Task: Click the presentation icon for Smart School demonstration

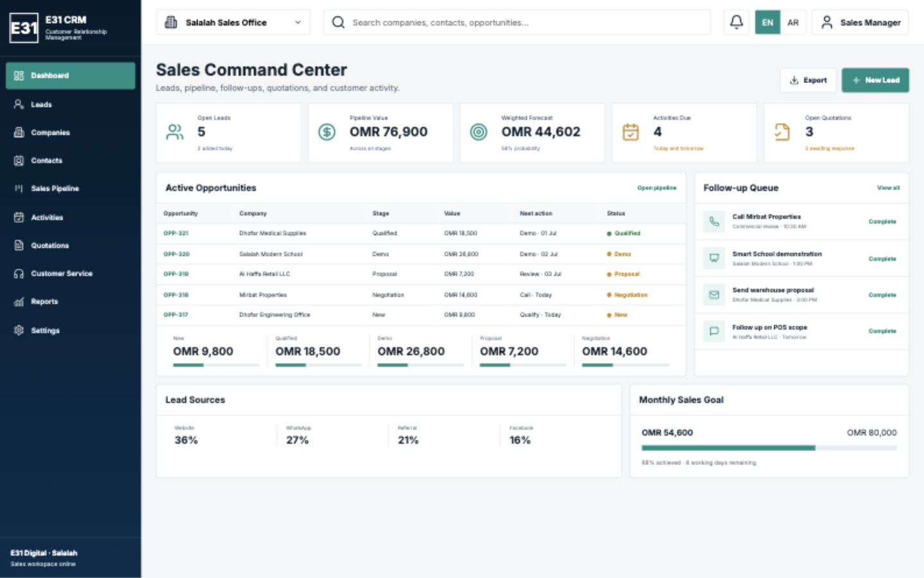Action: [714, 258]
